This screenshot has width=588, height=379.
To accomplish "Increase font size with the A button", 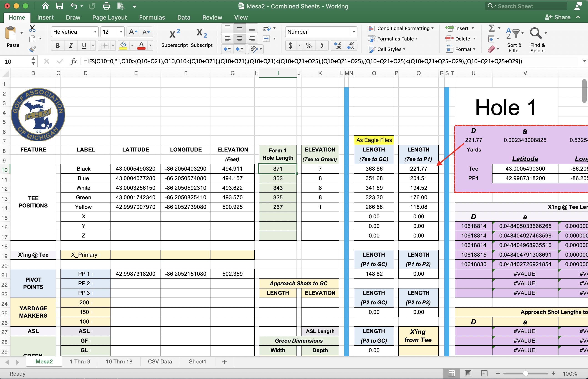I will click(x=133, y=32).
